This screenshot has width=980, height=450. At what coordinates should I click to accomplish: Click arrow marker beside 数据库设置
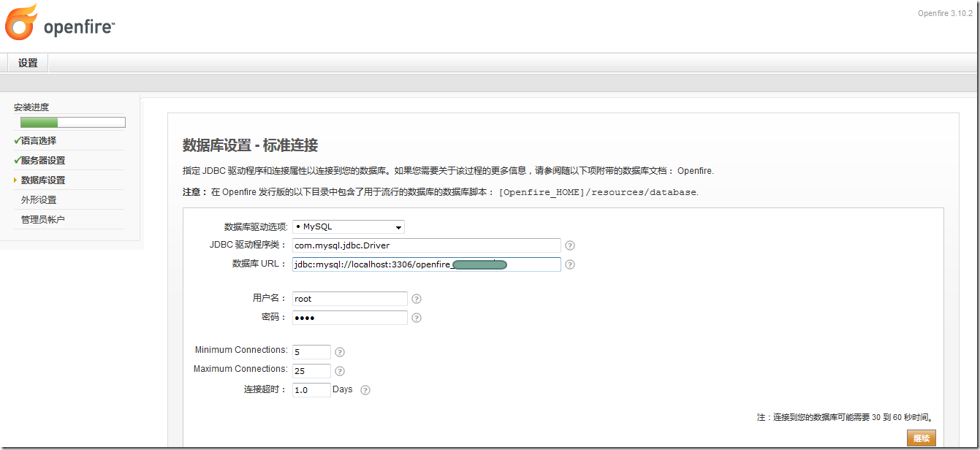pyautogui.click(x=15, y=180)
